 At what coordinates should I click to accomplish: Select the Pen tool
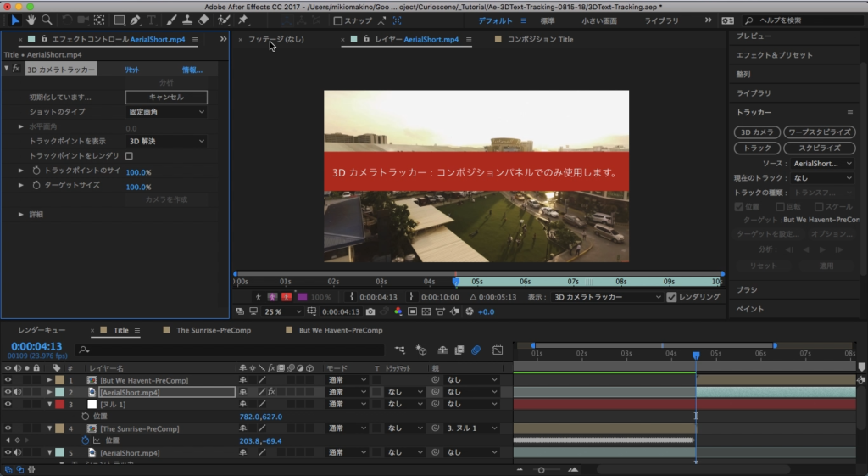[x=135, y=20]
